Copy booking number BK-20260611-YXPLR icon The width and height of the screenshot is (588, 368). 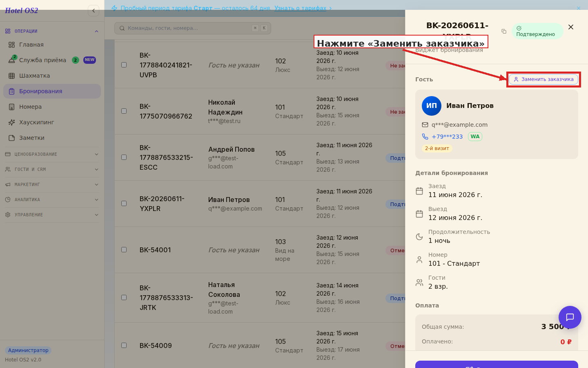pyautogui.click(x=504, y=31)
